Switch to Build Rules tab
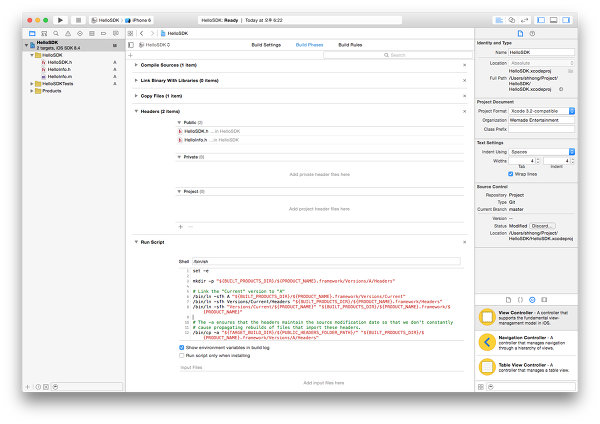Viewport: 600px width, 424px height. (x=350, y=45)
